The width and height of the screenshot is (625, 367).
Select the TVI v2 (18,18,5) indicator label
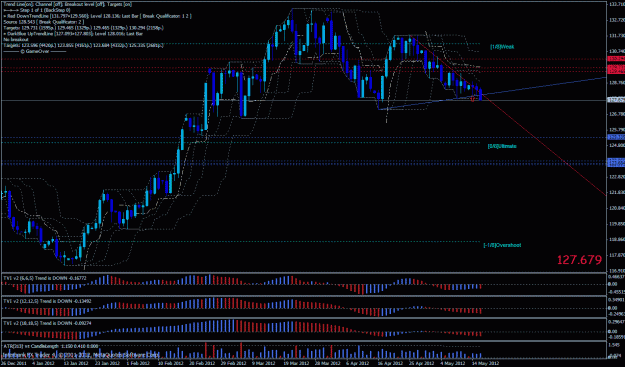(47, 323)
